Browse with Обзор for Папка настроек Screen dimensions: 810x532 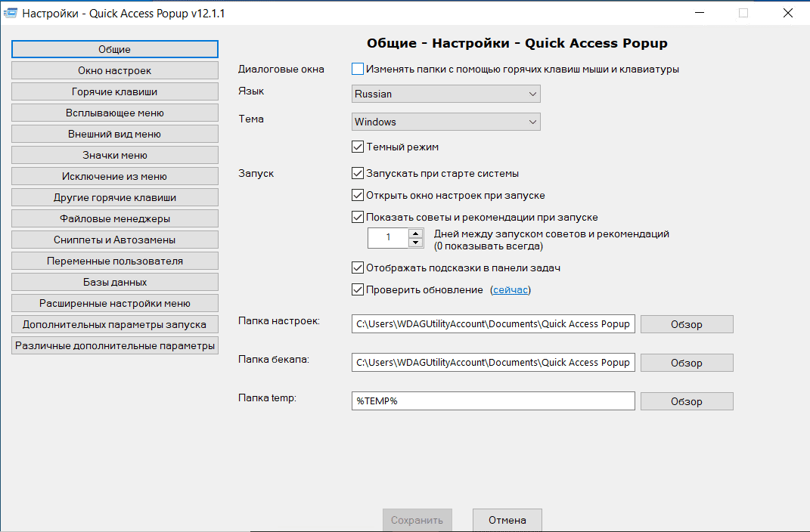[687, 324]
